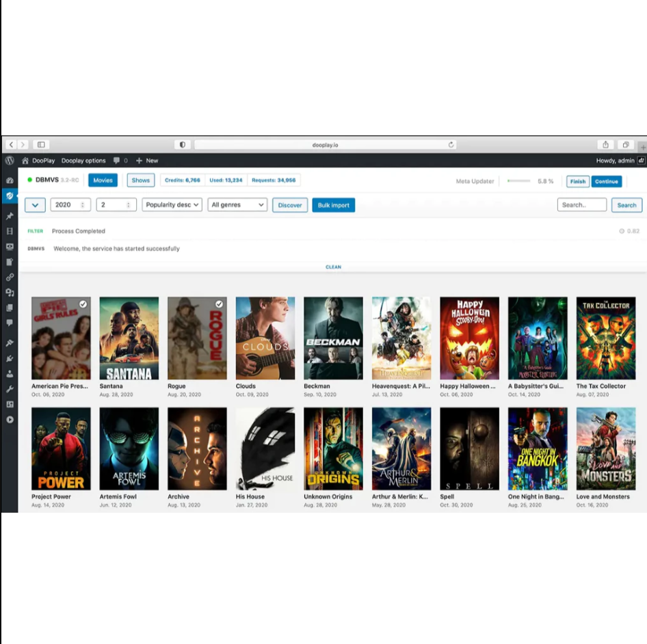Open the Popularity desc sort dropdown
647x644 pixels.
[172, 204]
